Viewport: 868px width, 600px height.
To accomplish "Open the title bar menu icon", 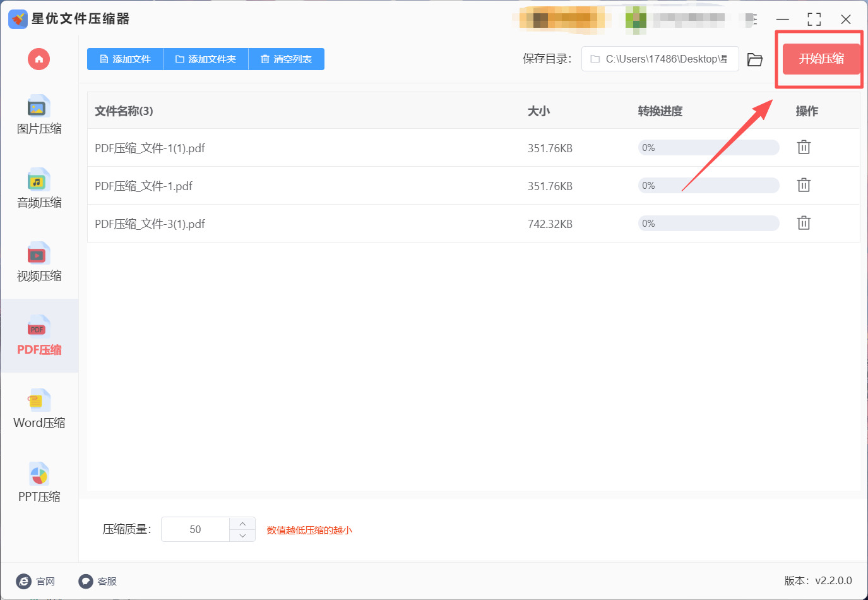I will pyautogui.click(x=751, y=19).
